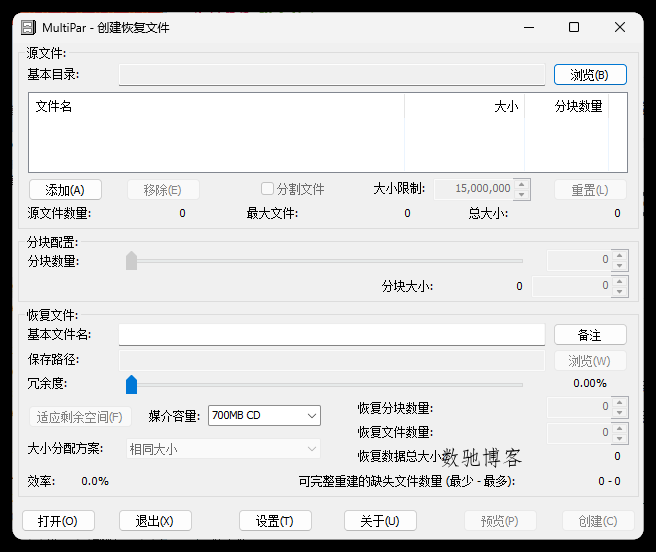Click the 效率 0.0% efficiency value

coord(95,481)
